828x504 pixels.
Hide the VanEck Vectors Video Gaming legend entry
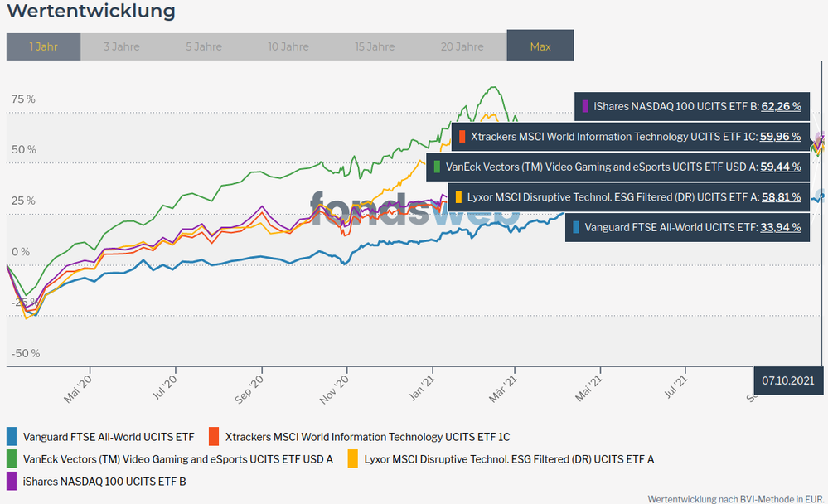178,458
